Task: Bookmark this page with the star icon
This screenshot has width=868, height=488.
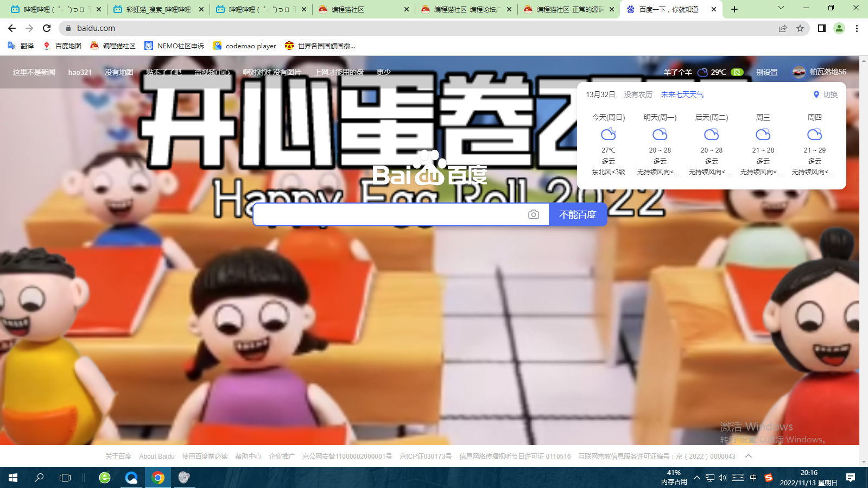Action: [800, 28]
